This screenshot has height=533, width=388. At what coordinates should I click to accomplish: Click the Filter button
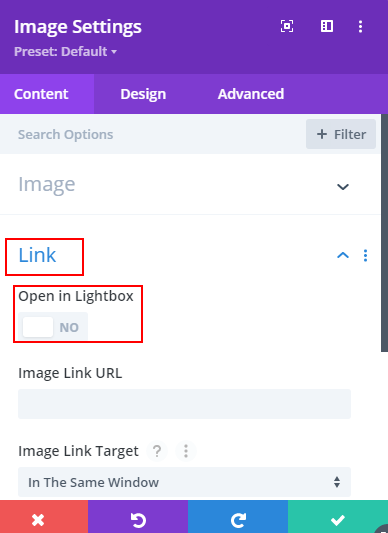(x=341, y=134)
